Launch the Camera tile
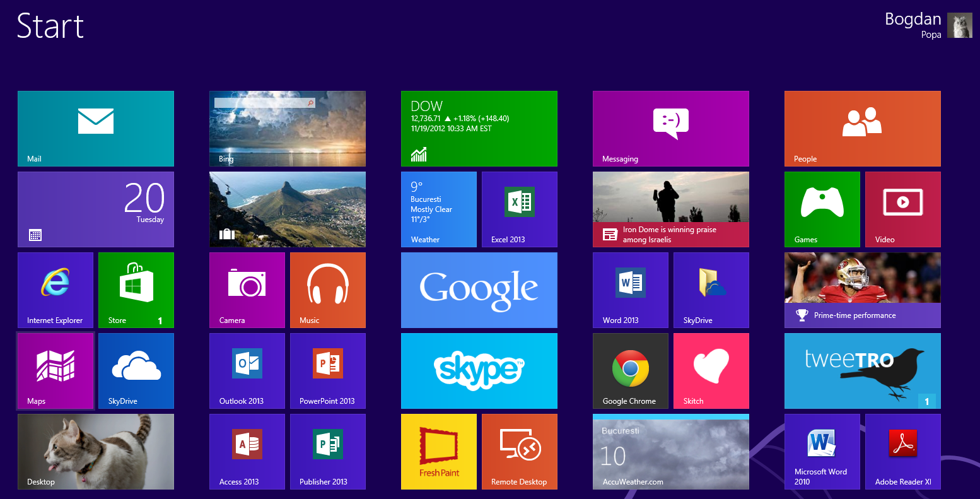 [x=247, y=290]
